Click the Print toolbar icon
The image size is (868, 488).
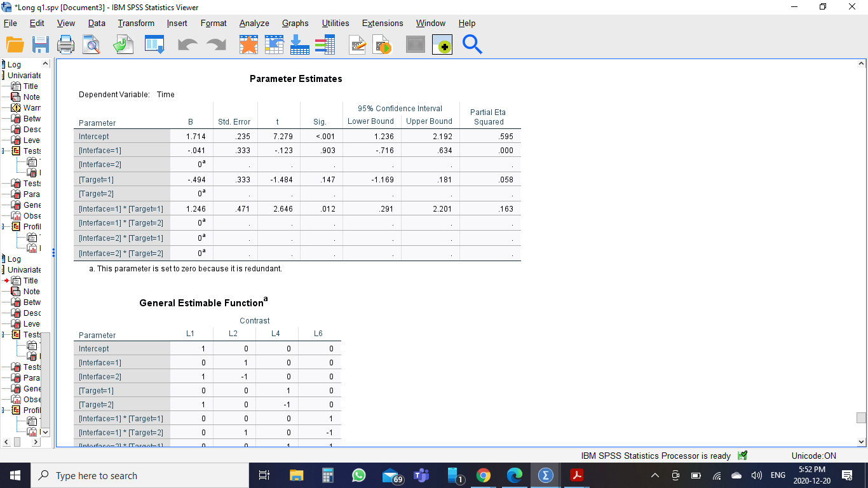tap(66, 45)
